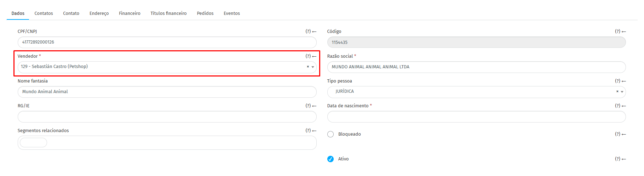644x176 pixels.
Task: Click the Nome fantasia input field
Action: click(167, 92)
